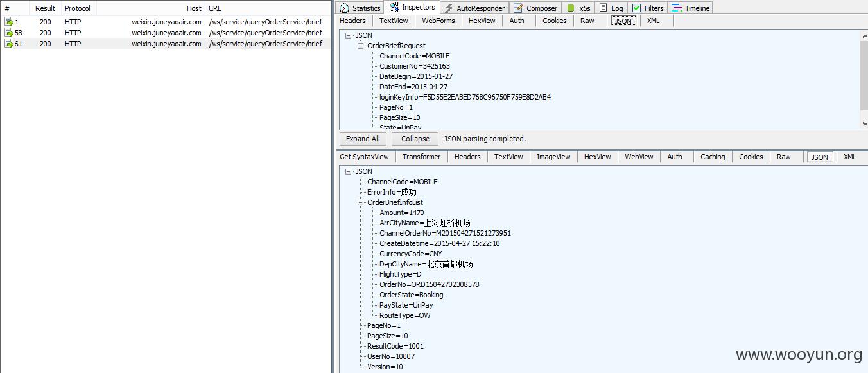
Task: Open the request WebForms inspector tab
Action: click(438, 21)
